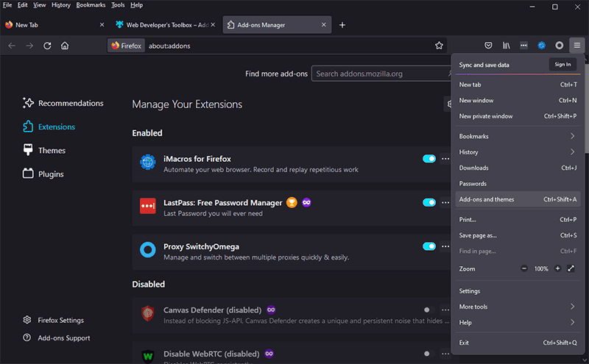Disable the iMacros for Firefox toggle

[429, 159]
